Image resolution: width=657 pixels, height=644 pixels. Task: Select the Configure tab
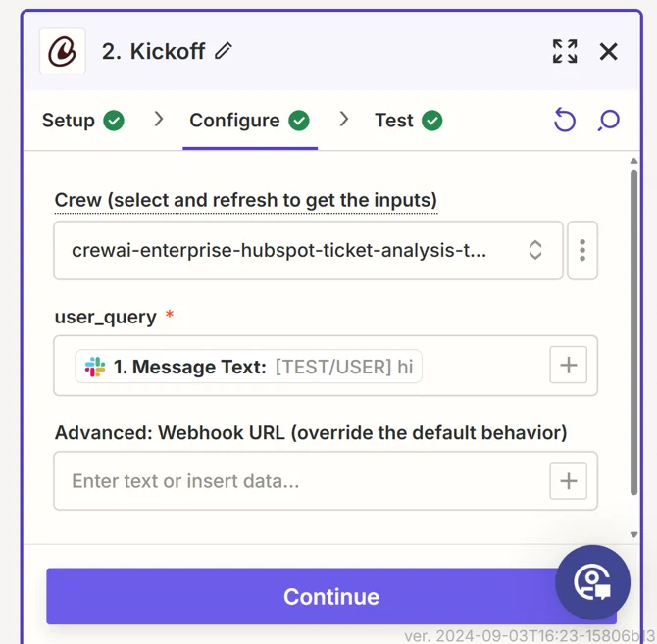tap(249, 121)
